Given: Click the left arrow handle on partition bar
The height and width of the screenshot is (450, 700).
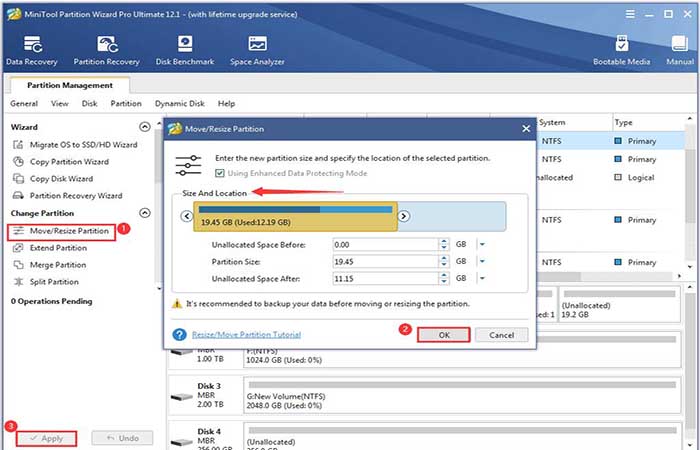Looking at the screenshot, I should [187, 216].
